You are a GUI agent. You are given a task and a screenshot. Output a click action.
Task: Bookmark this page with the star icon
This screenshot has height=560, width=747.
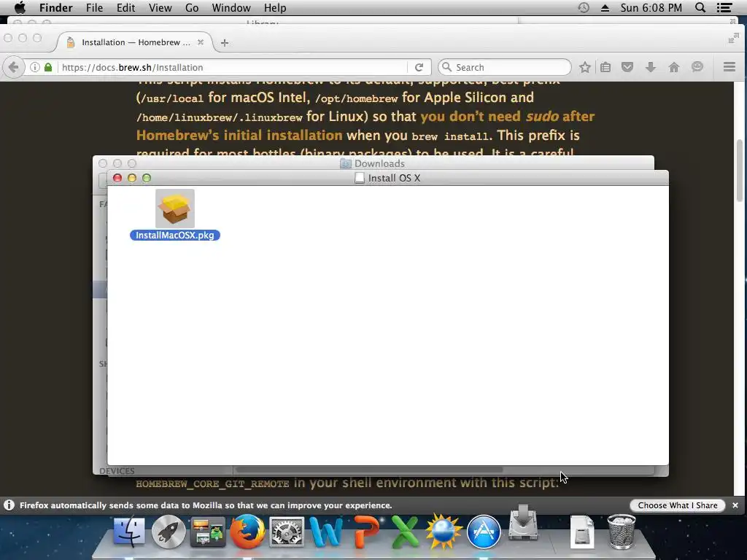(x=585, y=67)
